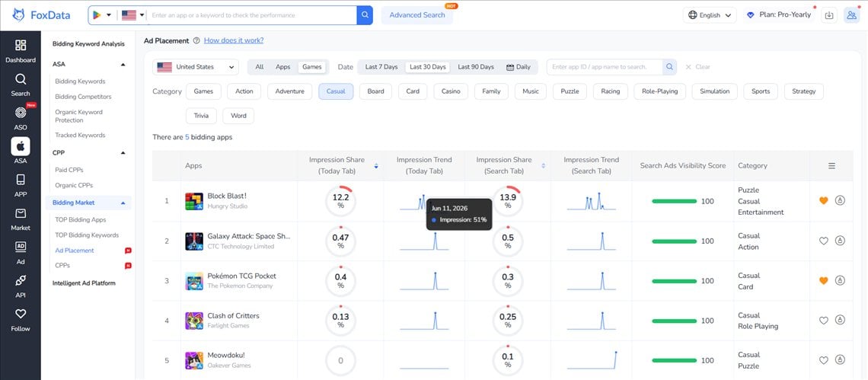The image size is (868, 380).
Task: Collapse the Bidding Market section
Action: (123, 203)
